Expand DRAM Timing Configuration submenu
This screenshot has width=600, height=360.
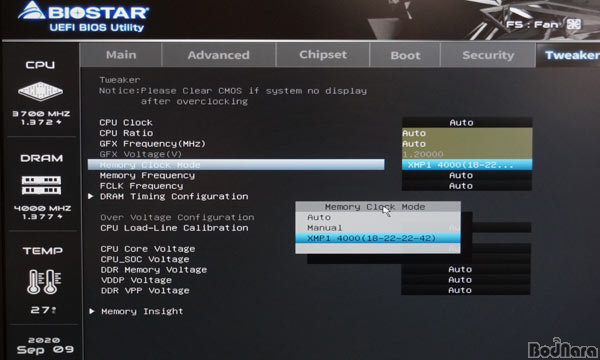point(174,196)
